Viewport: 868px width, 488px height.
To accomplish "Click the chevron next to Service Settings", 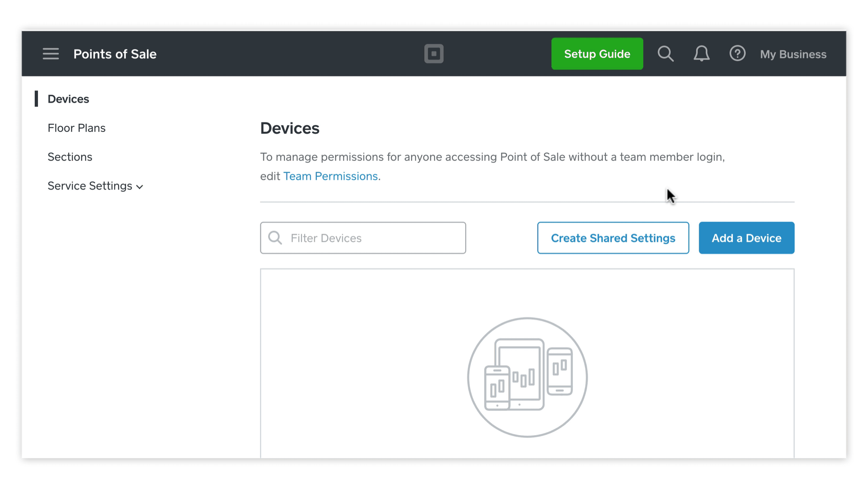I will tap(140, 187).
